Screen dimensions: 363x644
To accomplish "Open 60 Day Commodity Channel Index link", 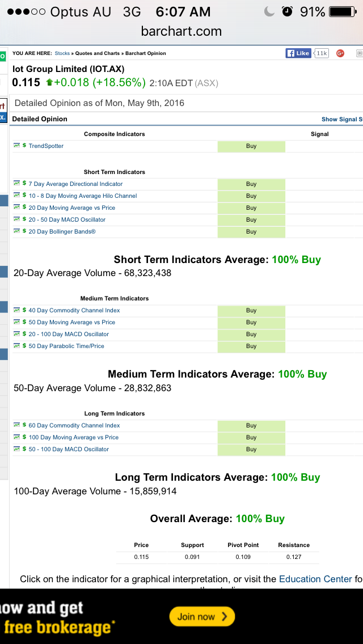I will tap(74, 426).
